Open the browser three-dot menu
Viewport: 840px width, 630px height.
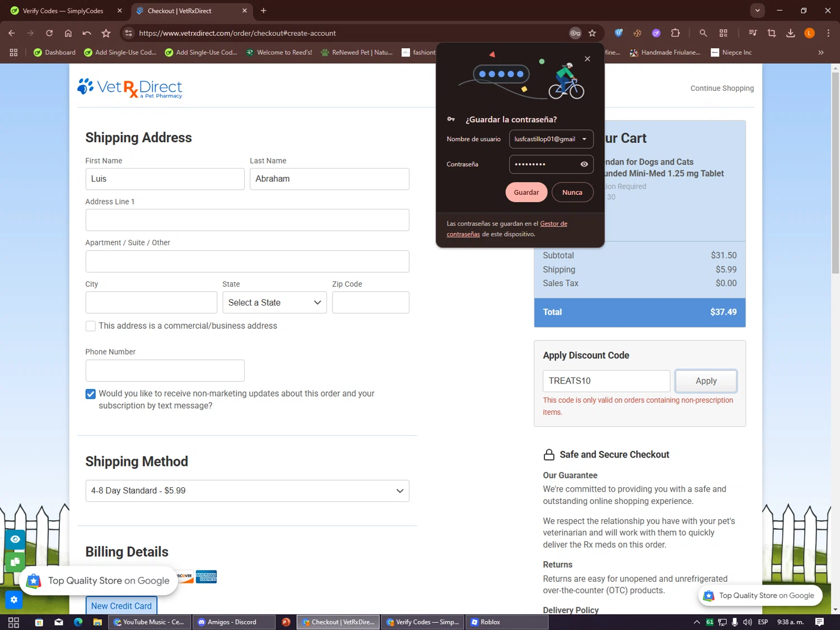828,33
